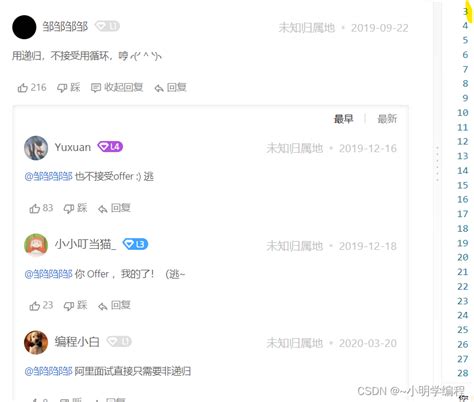Click the panel divider drag handle dots
Viewport: 474px width, 402px height.
437,164
